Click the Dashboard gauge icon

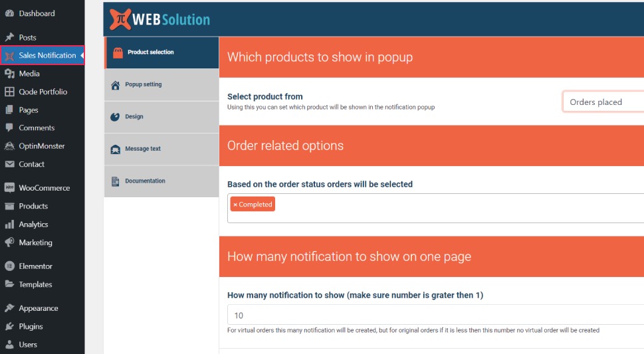point(9,13)
